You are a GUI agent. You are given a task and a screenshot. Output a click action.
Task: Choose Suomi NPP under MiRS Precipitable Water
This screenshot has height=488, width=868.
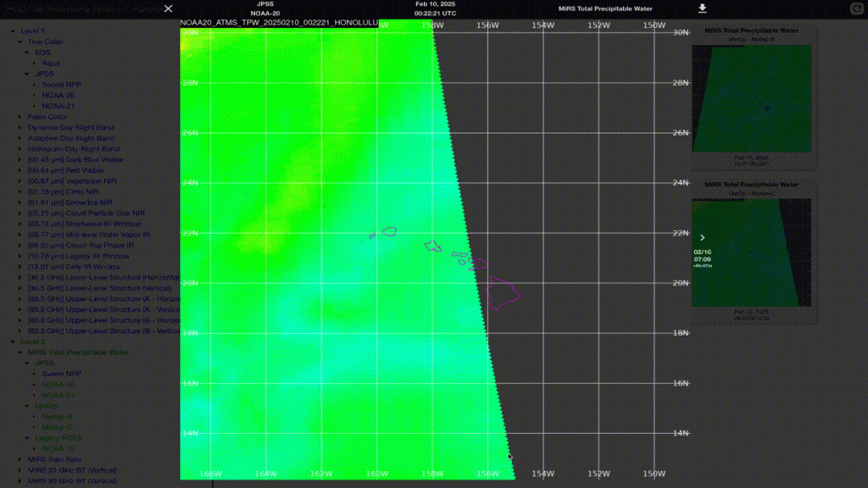[x=62, y=374]
